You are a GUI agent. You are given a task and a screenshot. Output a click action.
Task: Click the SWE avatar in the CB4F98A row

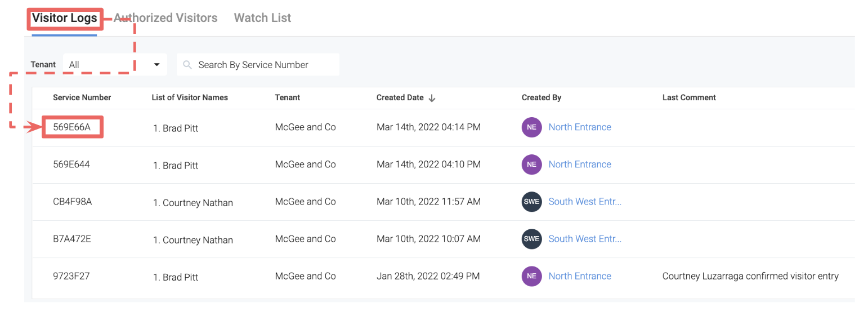pyautogui.click(x=531, y=202)
